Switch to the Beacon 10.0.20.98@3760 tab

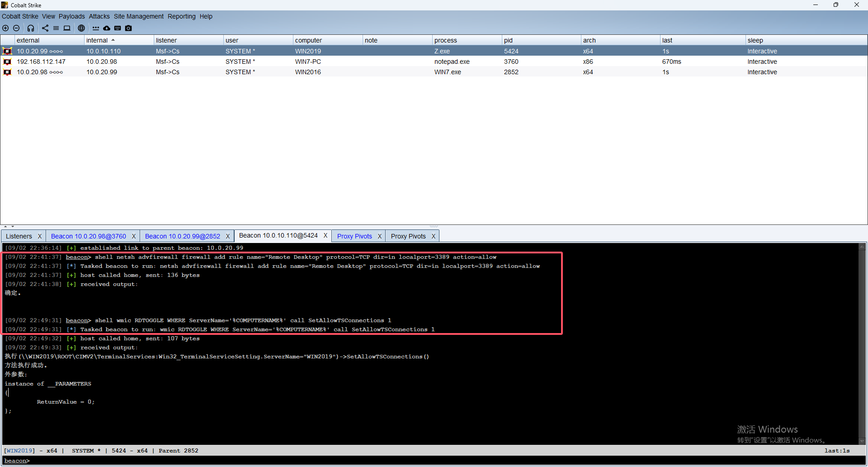89,236
